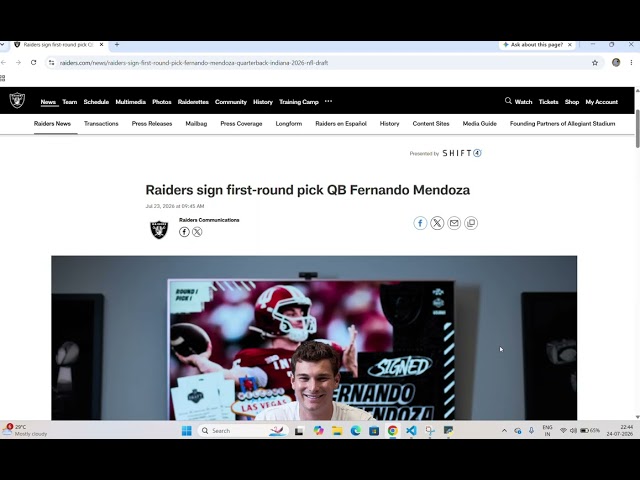Open Raiders Communications X author icon
This screenshot has width=640, height=480.
(197, 232)
